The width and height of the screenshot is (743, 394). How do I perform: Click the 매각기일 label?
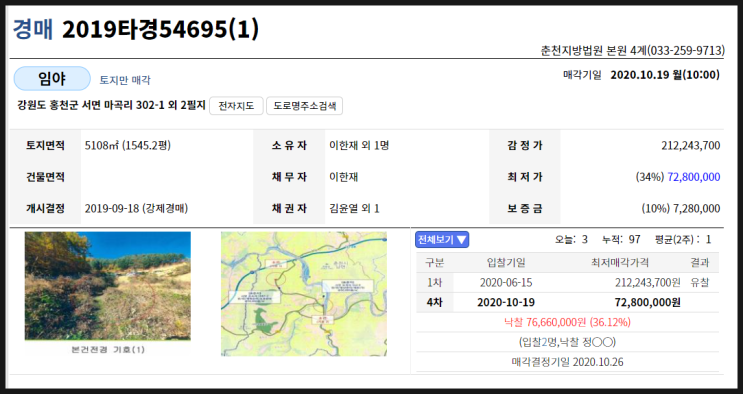point(582,75)
